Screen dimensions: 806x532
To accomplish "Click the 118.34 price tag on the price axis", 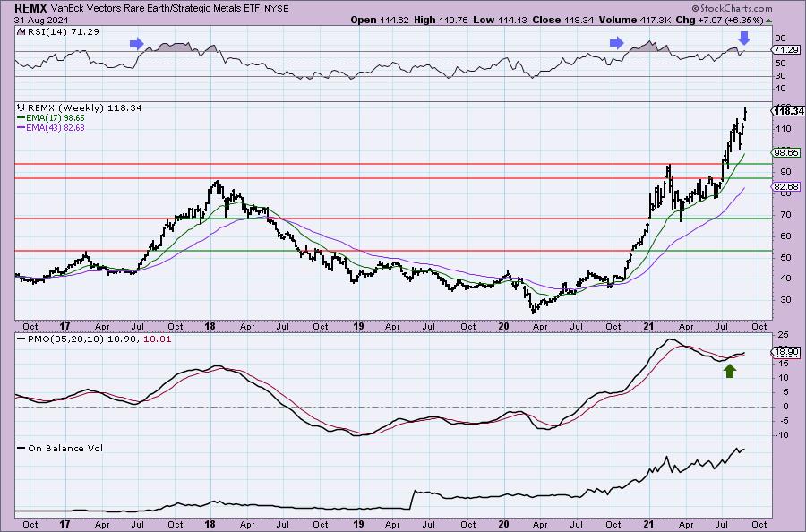I will tap(788, 111).
